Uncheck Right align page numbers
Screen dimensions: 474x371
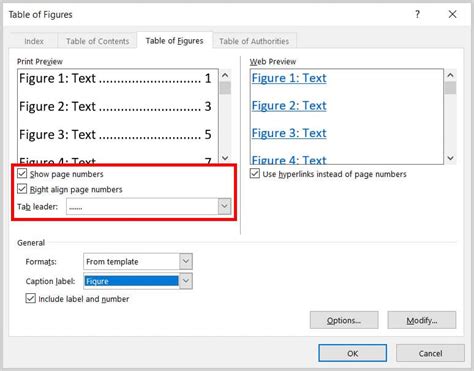[x=22, y=189]
